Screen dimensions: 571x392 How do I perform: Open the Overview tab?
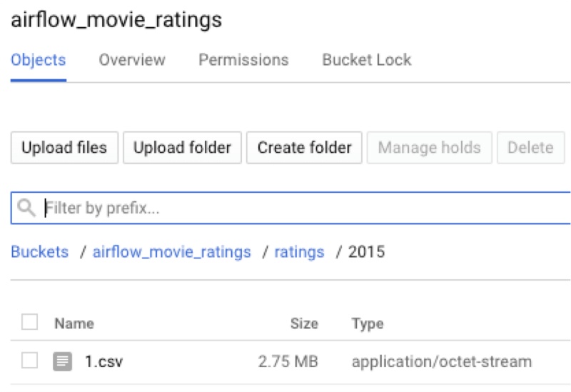point(132,60)
